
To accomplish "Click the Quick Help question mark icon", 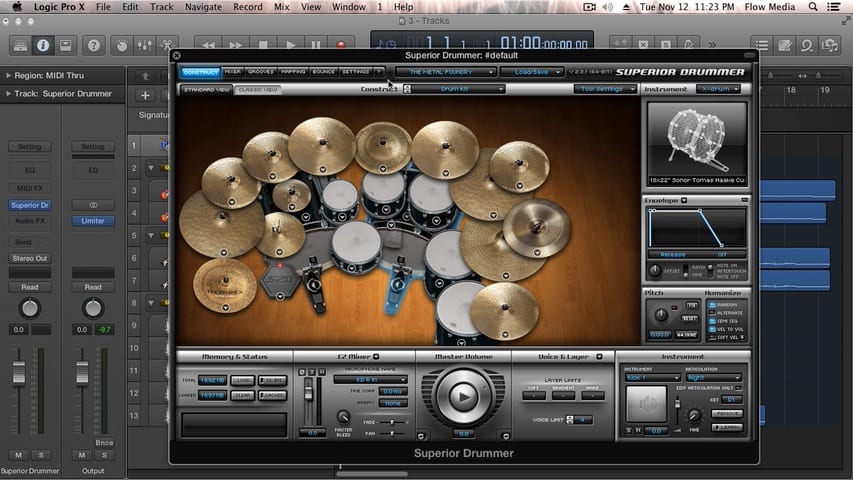I will pos(93,45).
